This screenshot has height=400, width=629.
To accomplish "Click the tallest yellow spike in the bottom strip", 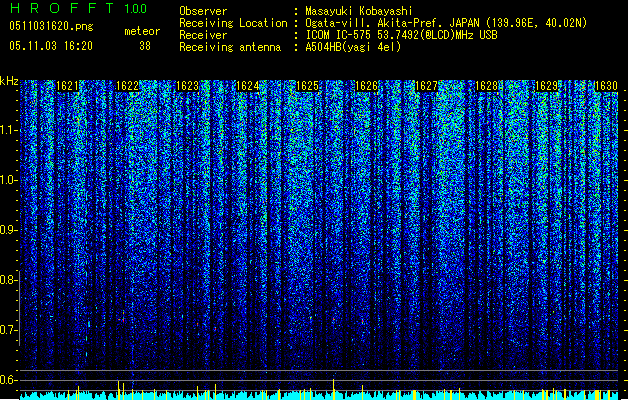I will tap(333, 388).
